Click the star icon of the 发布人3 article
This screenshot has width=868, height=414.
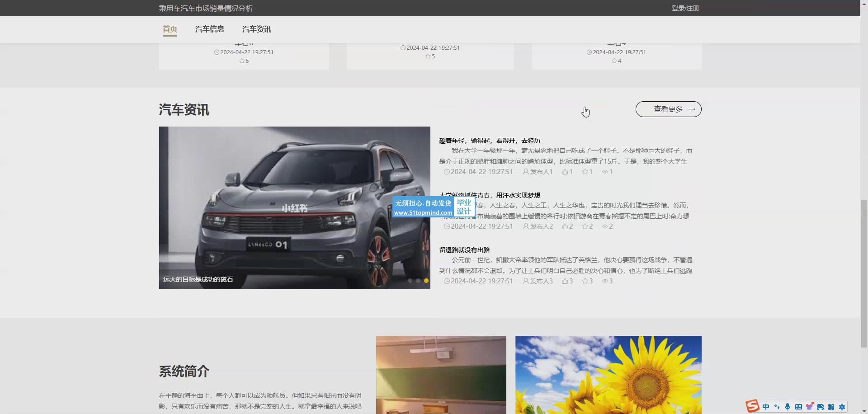click(x=585, y=281)
